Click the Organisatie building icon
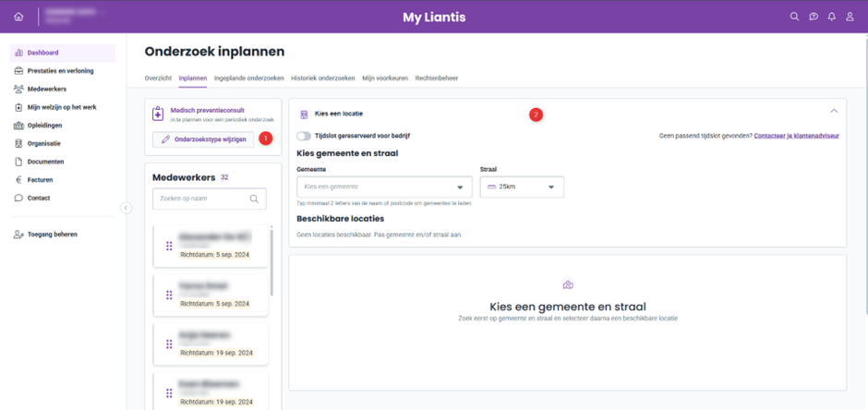The width and height of the screenshot is (868, 410). pos(18,143)
